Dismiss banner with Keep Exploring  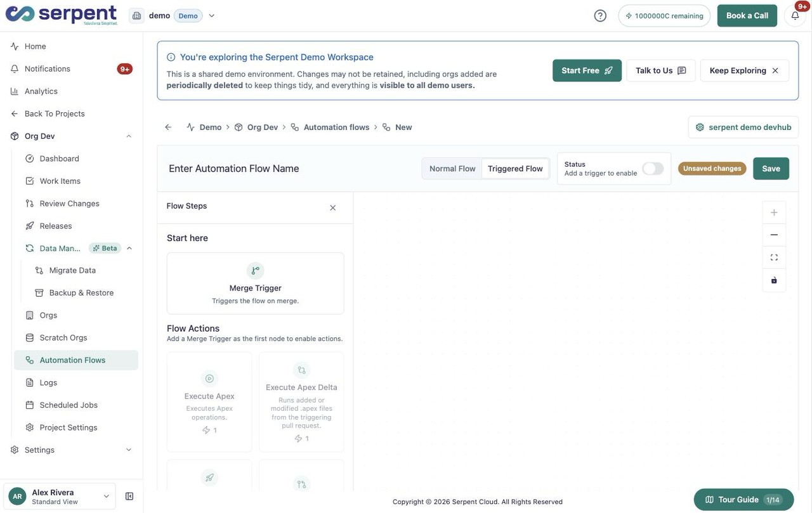pos(744,70)
